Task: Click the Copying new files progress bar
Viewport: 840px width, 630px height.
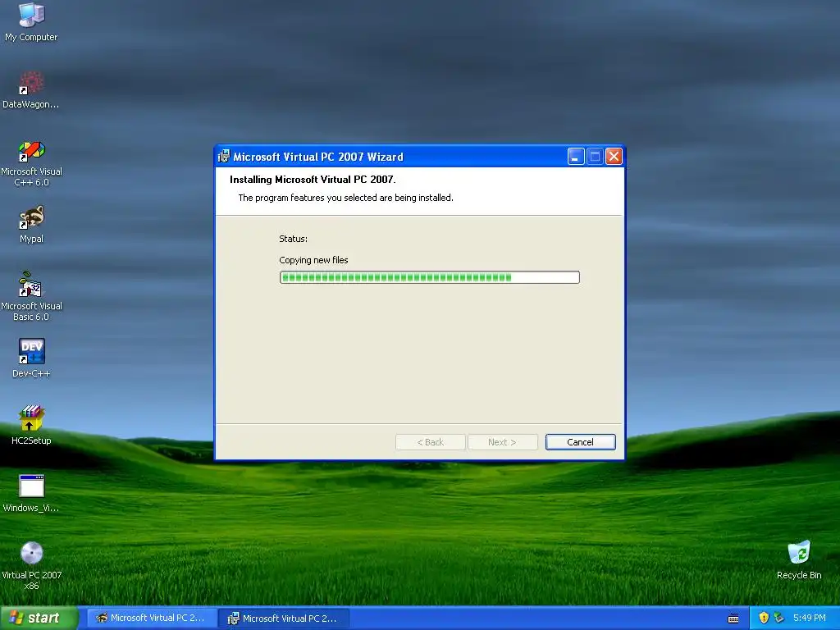Action: click(429, 277)
